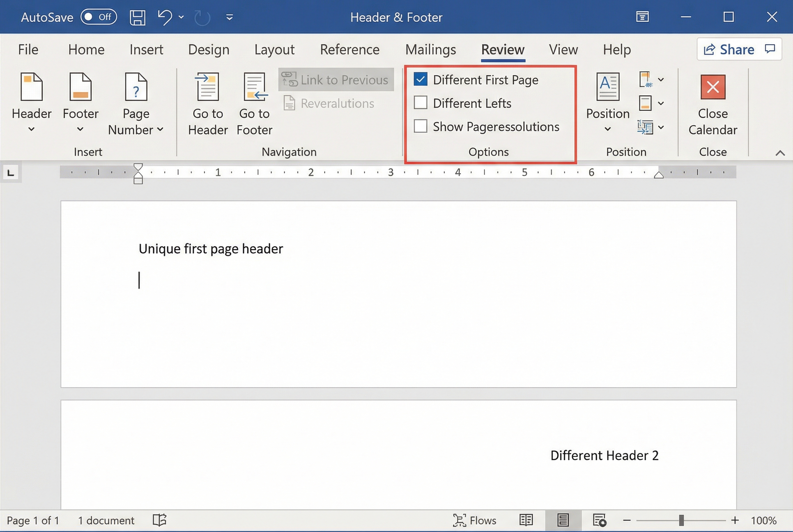Image resolution: width=793 pixels, height=532 pixels.
Task: Switch to the Mailings tab
Action: pyautogui.click(x=430, y=50)
